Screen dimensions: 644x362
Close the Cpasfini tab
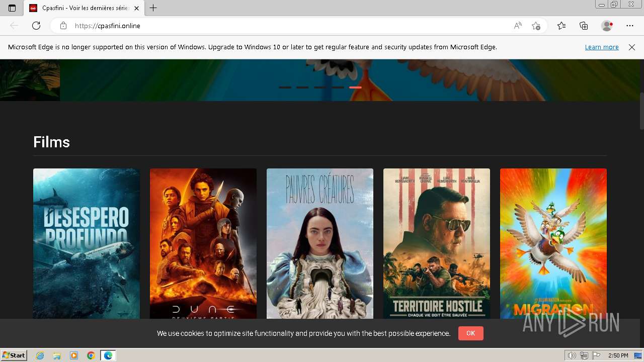(136, 8)
